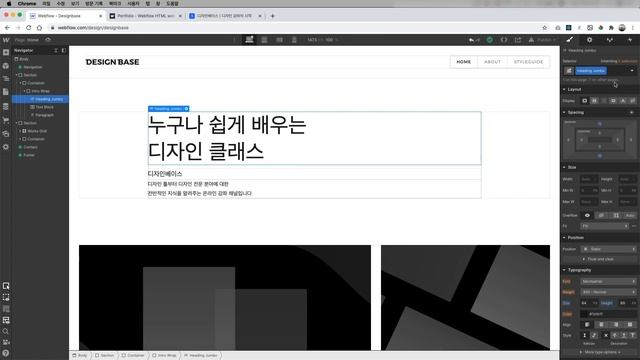Viewport: 640px width, 360px height.
Task: Open the Chrome menu in macOS menu bar
Action: [27, 4]
